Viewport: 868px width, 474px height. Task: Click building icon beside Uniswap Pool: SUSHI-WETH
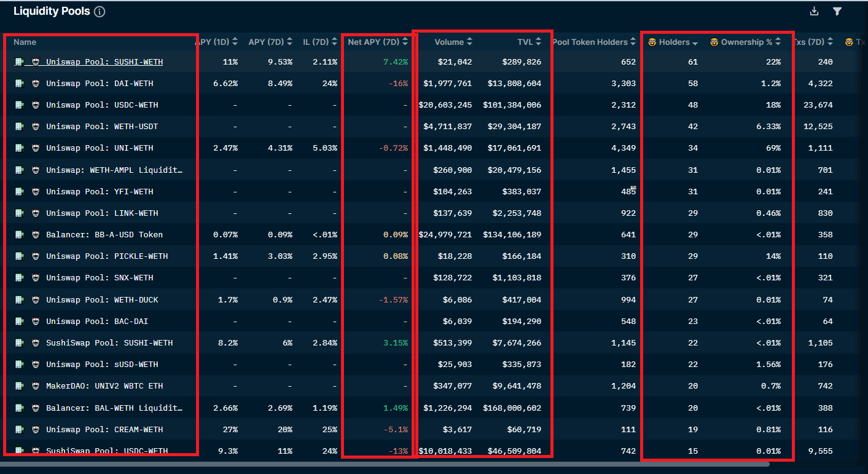(20, 62)
